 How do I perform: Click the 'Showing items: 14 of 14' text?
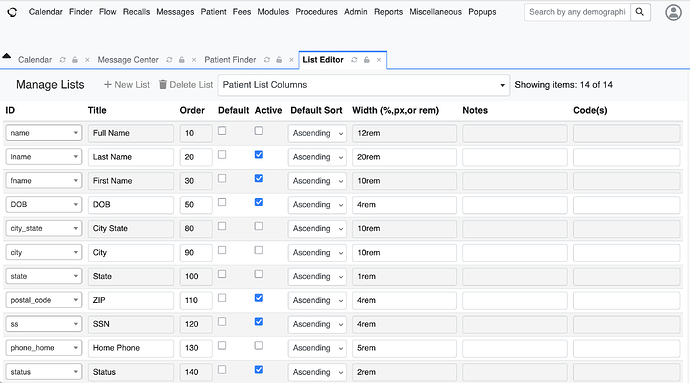coord(564,85)
